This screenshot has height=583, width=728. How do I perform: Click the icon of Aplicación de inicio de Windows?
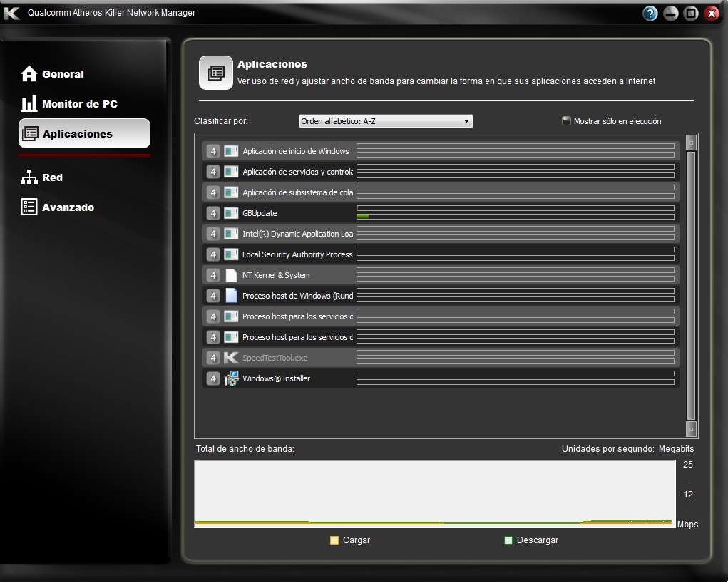pyautogui.click(x=231, y=151)
